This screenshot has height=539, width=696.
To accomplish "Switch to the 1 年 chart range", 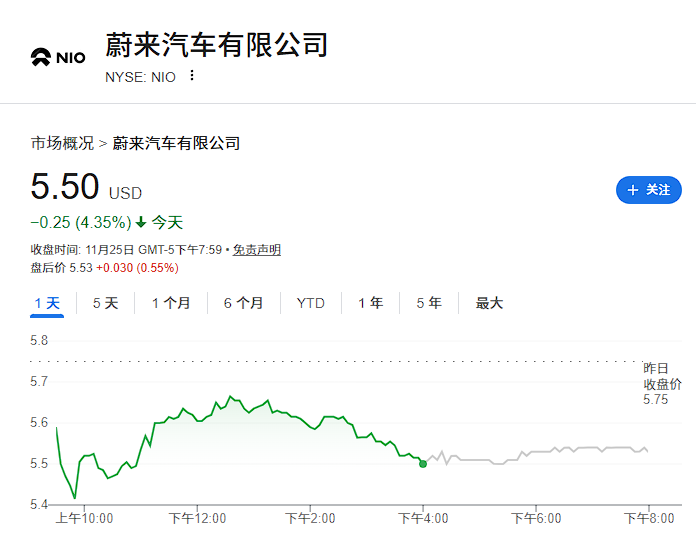I will pyautogui.click(x=371, y=303).
